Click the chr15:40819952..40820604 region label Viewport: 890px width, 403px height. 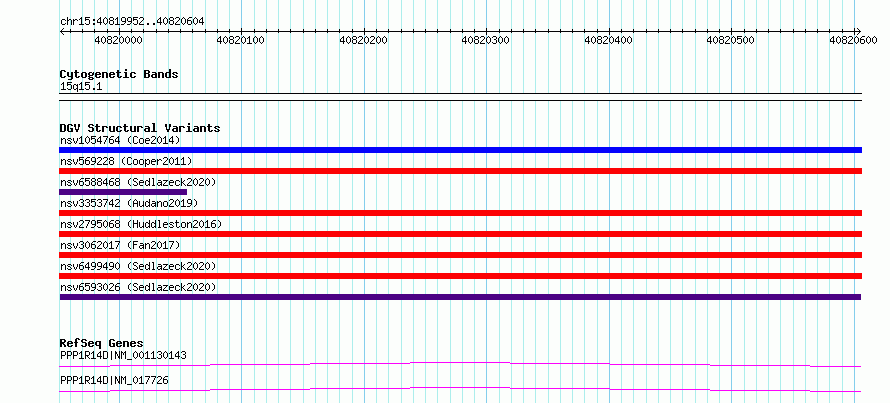(x=132, y=21)
